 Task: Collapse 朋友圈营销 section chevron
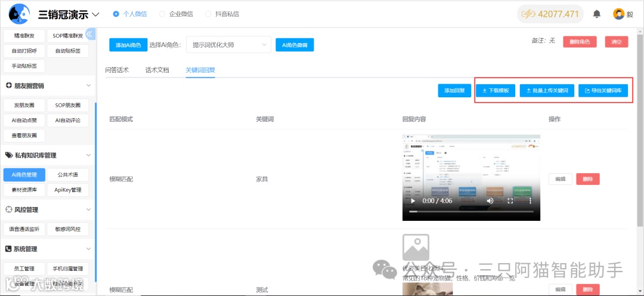(88, 85)
